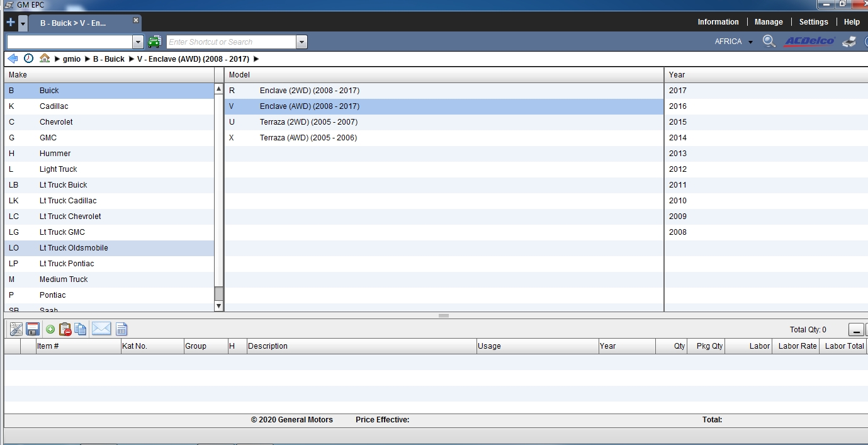Select Lt Truck Chevrolet row
The image size is (868, 445).
[x=110, y=217]
